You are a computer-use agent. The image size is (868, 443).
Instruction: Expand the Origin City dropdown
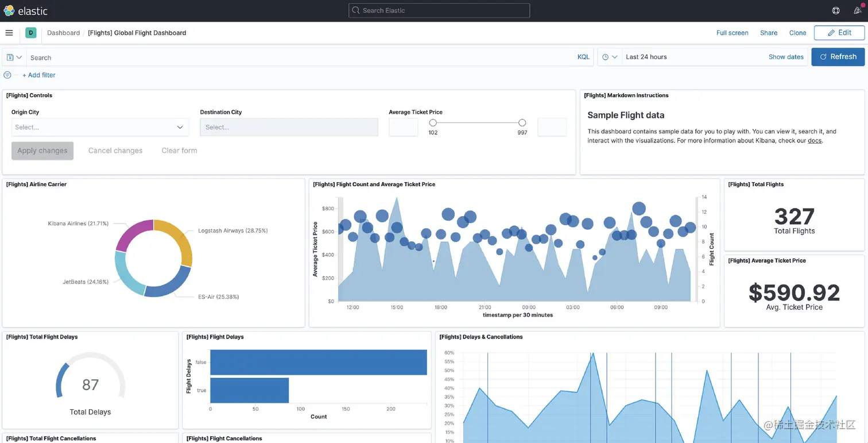100,127
